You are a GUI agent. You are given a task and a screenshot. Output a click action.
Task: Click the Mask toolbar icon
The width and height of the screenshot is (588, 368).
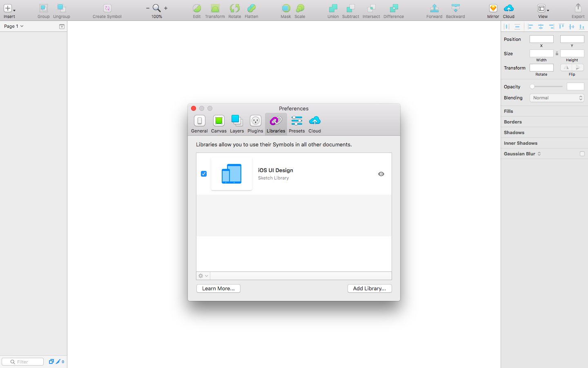[286, 8]
